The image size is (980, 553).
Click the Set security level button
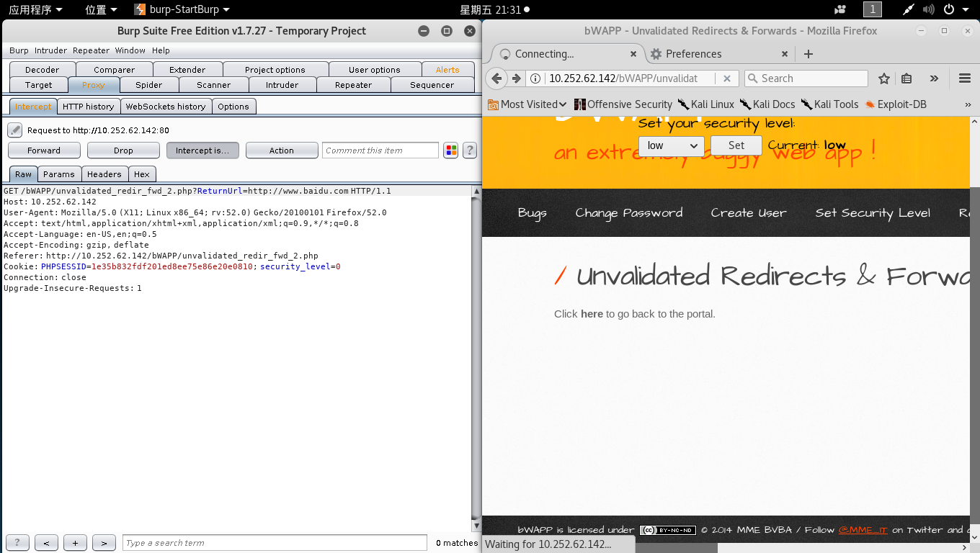[736, 145]
